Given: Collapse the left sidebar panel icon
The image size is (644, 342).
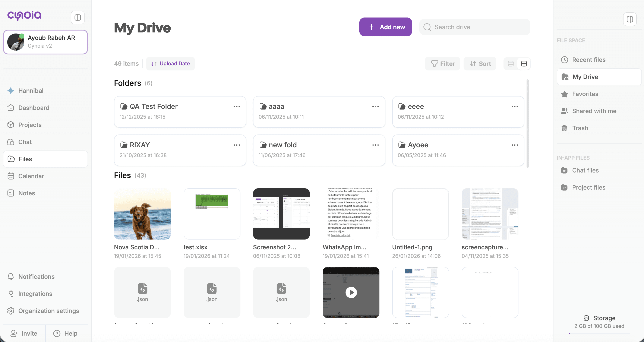Looking at the screenshot, I should (x=78, y=18).
